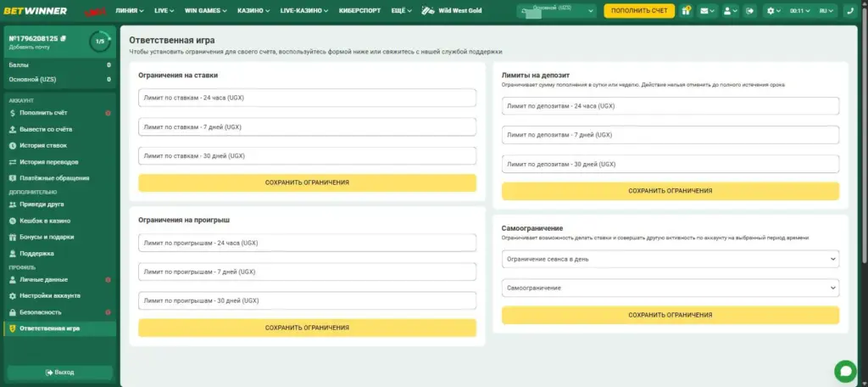The width and height of the screenshot is (868, 387).
Task: Expand the КАЗИНО menu
Action: 253,10
